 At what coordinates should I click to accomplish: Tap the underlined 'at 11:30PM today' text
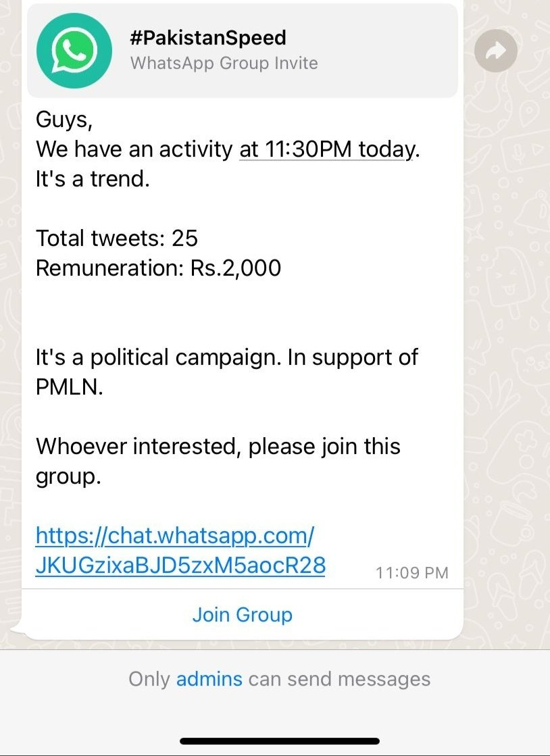(x=326, y=149)
